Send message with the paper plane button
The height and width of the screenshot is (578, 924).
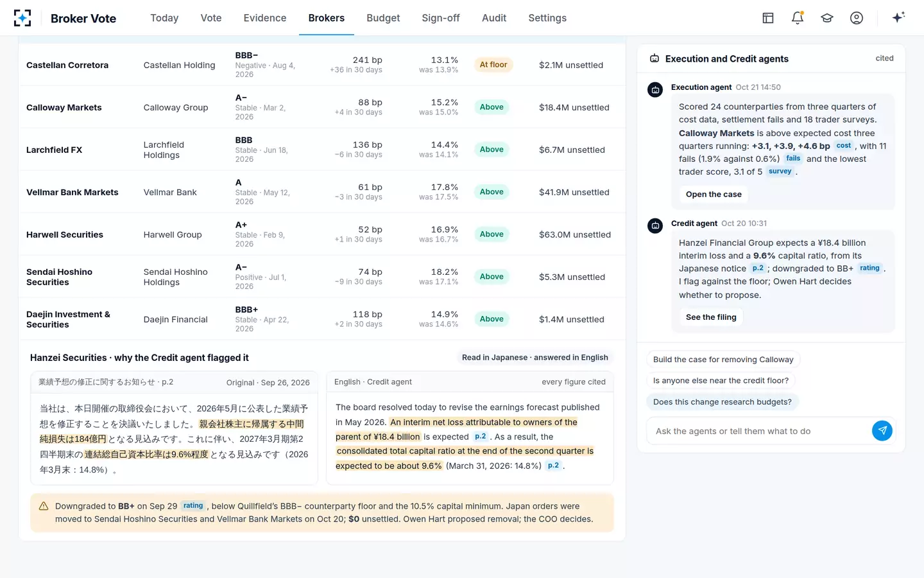(882, 431)
